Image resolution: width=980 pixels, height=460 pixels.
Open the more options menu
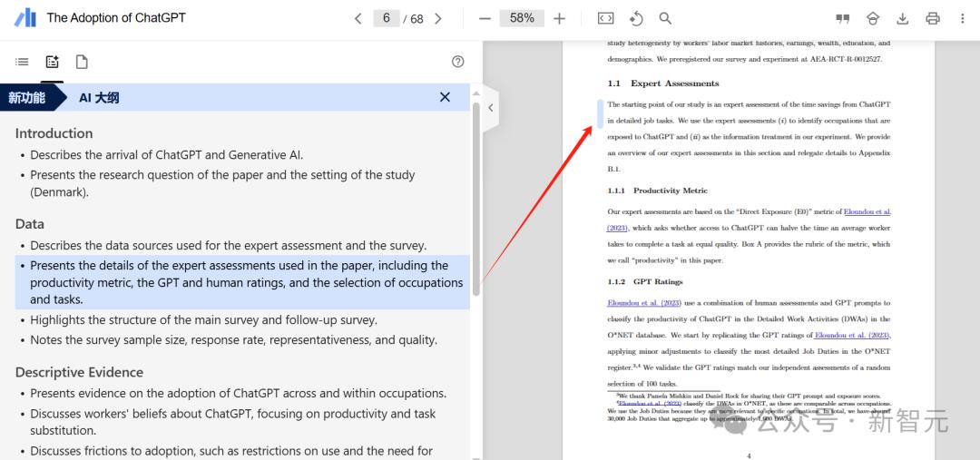962,18
